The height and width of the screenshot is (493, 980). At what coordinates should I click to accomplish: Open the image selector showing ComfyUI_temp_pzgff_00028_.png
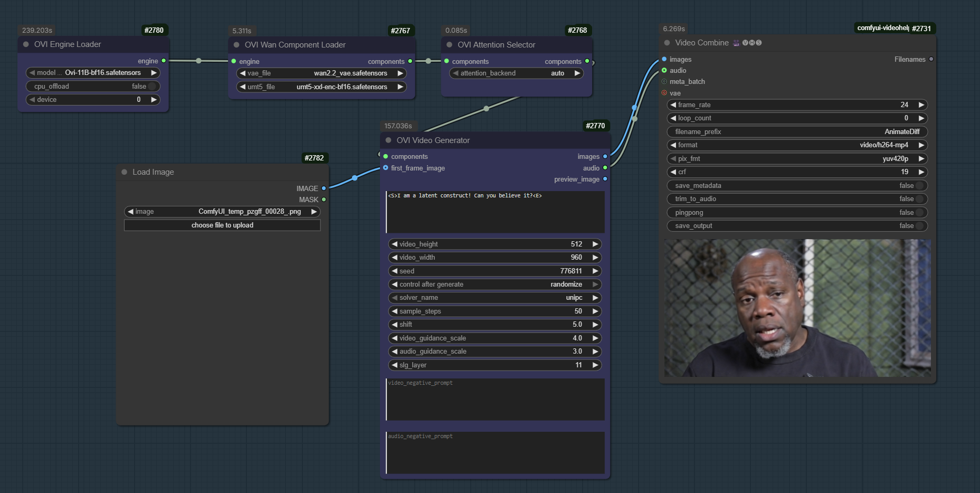222,211
